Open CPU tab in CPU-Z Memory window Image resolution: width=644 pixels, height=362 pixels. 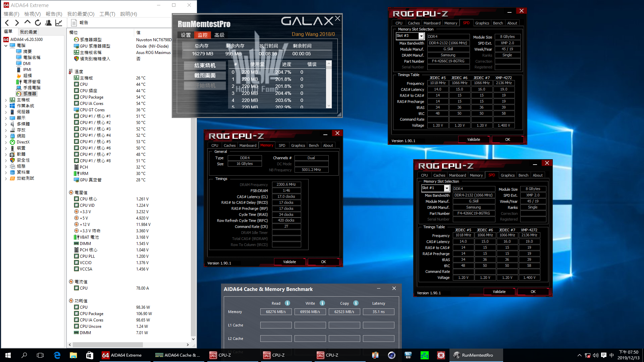[x=215, y=145]
